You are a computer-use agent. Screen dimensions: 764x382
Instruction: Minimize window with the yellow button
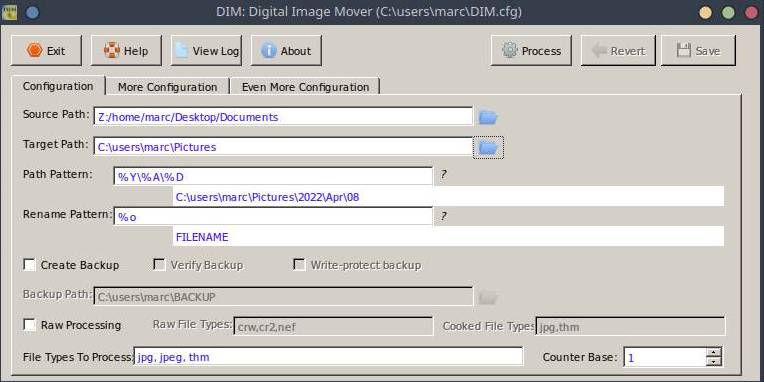point(705,12)
